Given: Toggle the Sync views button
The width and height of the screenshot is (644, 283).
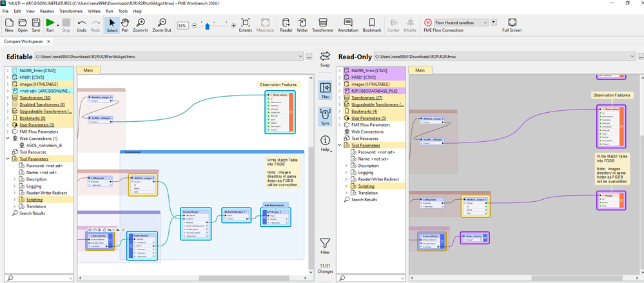Looking at the screenshot, I should tap(325, 116).
